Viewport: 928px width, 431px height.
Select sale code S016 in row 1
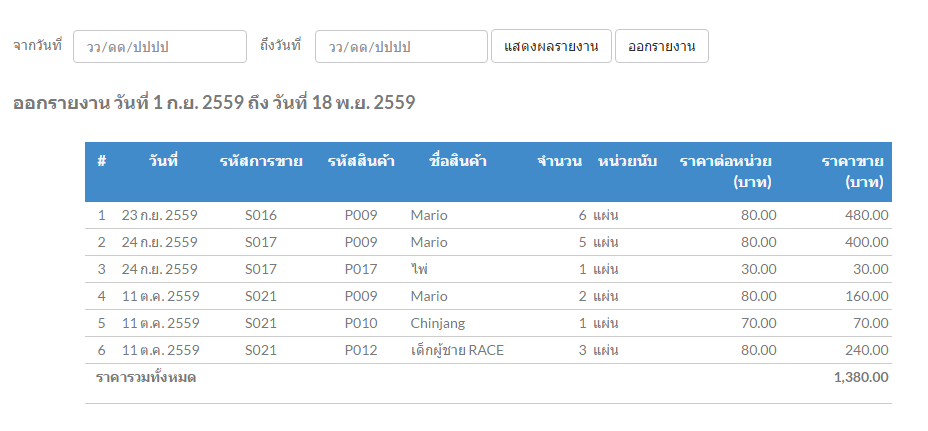261,215
